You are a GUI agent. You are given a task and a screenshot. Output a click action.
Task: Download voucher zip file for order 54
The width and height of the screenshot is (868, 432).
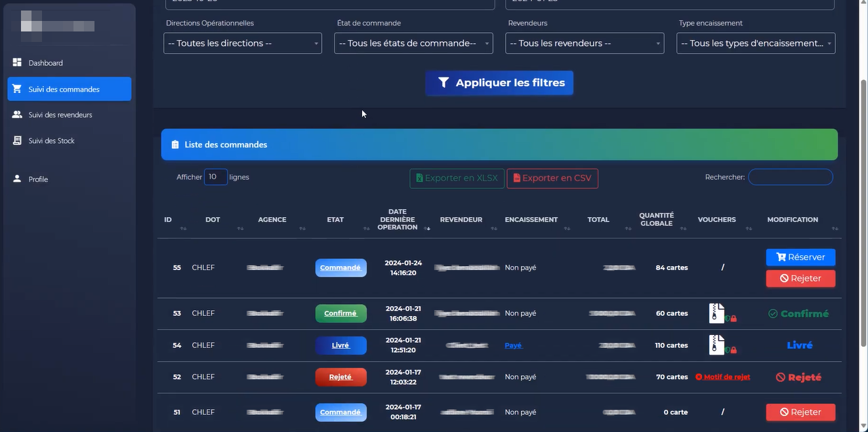click(717, 345)
